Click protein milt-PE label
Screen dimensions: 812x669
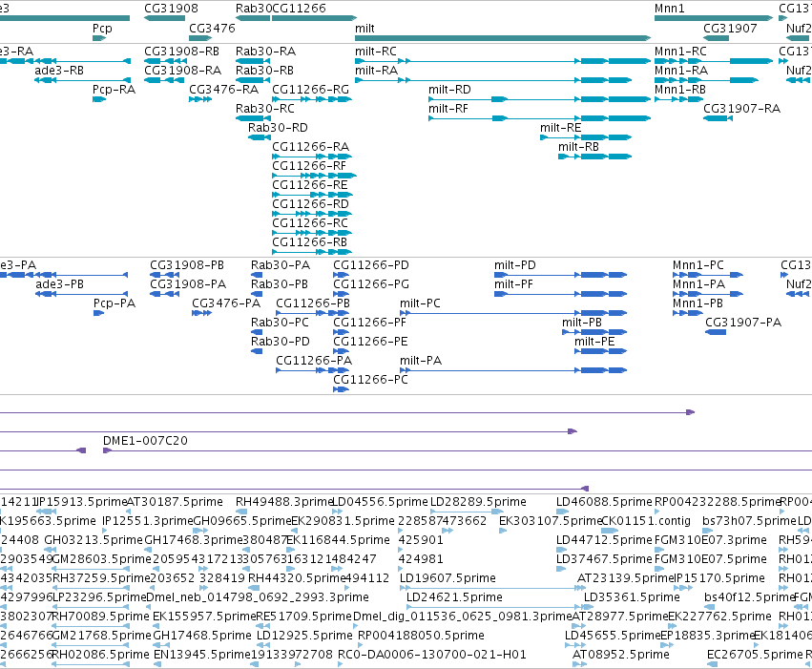[x=594, y=342]
